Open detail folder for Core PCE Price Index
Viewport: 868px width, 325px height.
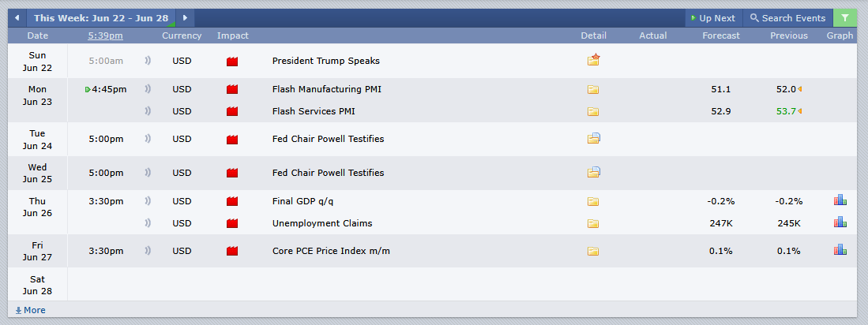point(593,251)
